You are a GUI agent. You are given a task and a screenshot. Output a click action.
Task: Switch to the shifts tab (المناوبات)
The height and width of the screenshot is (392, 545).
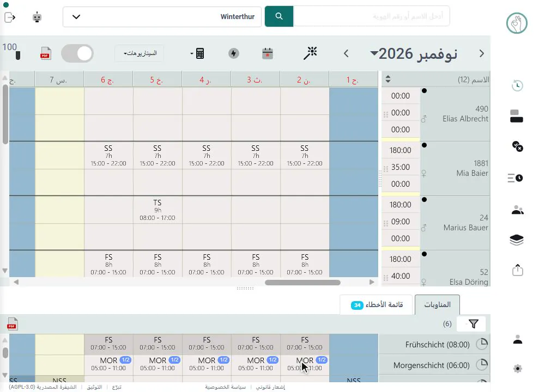click(x=437, y=304)
